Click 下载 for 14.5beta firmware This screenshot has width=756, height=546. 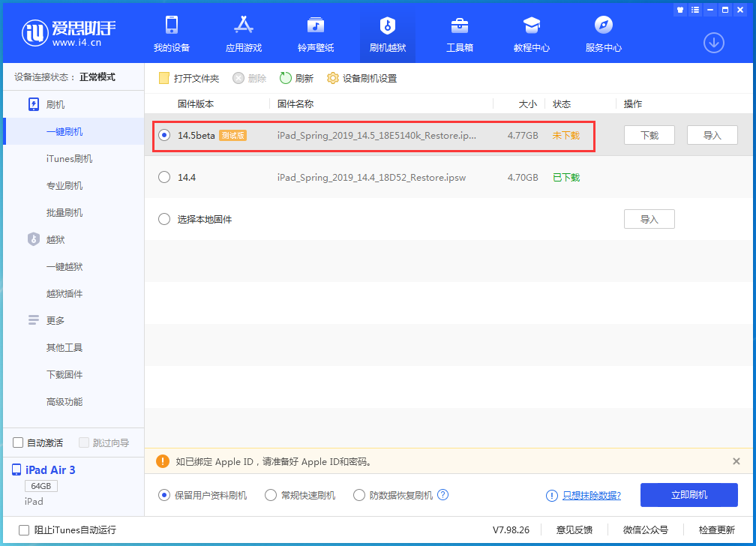coord(649,135)
